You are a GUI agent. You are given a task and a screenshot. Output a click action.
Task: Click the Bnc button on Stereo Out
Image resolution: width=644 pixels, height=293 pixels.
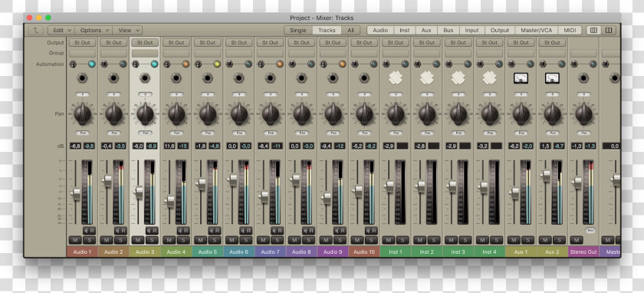[590, 231]
